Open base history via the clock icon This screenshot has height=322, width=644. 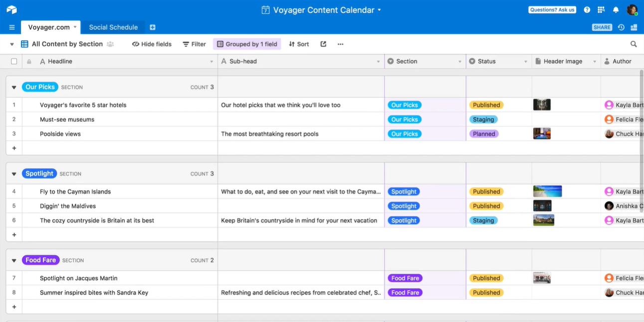(x=621, y=27)
